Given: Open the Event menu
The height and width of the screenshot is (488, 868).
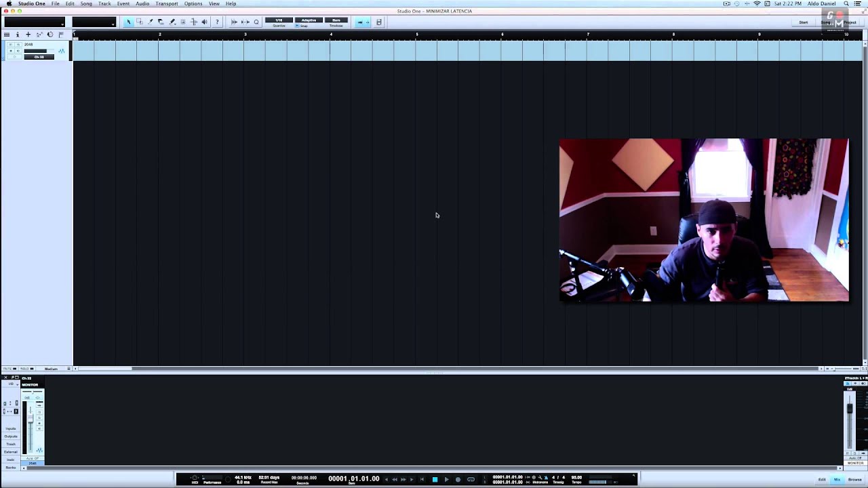Looking at the screenshot, I should 123,3.
